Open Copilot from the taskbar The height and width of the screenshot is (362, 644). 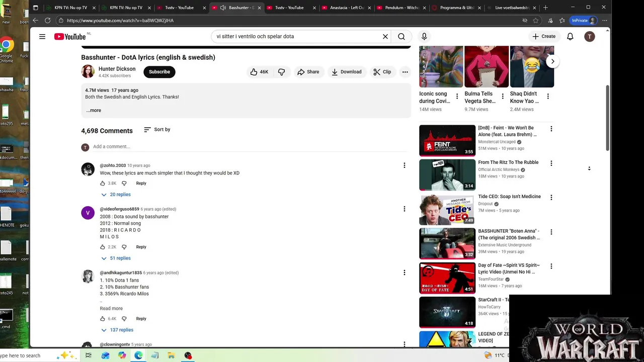point(122,355)
